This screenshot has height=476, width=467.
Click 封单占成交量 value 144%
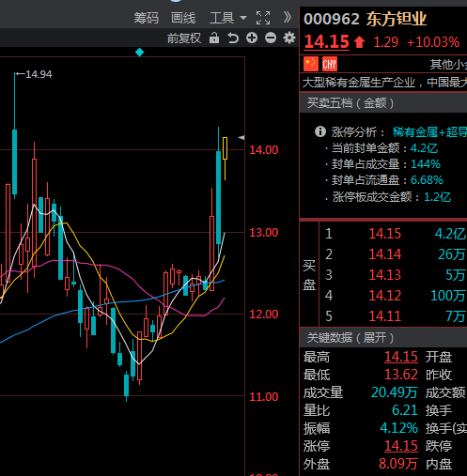click(426, 164)
